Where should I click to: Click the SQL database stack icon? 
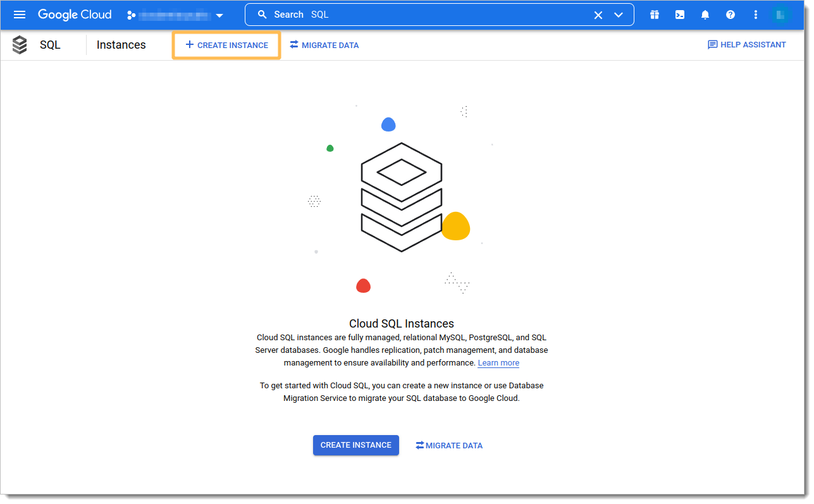[20, 45]
